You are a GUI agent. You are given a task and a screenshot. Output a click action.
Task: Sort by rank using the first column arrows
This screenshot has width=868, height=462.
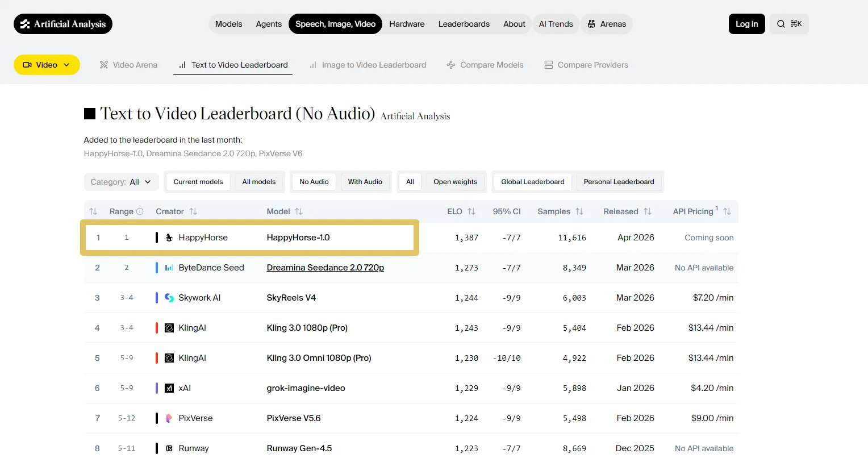[x=93, y=211]
